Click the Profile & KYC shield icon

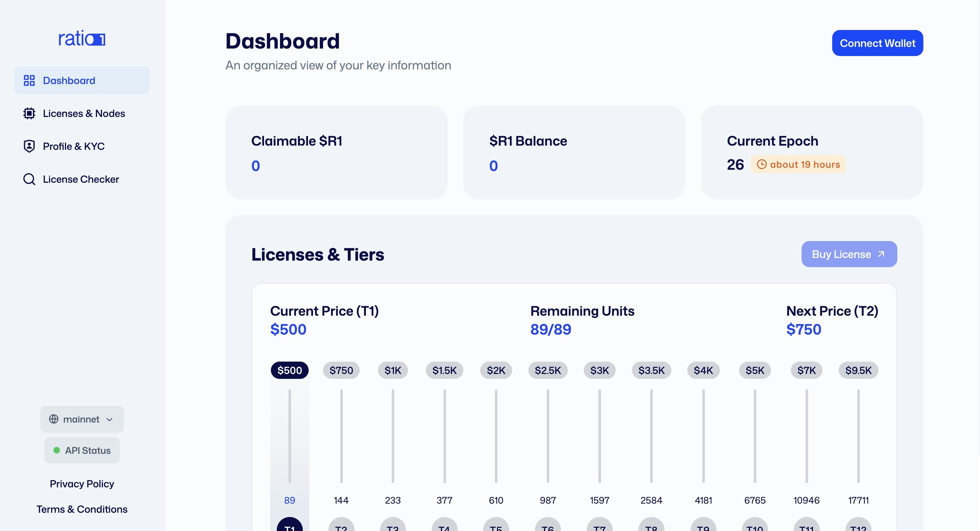pyautogui.click(x=29, y=146)
